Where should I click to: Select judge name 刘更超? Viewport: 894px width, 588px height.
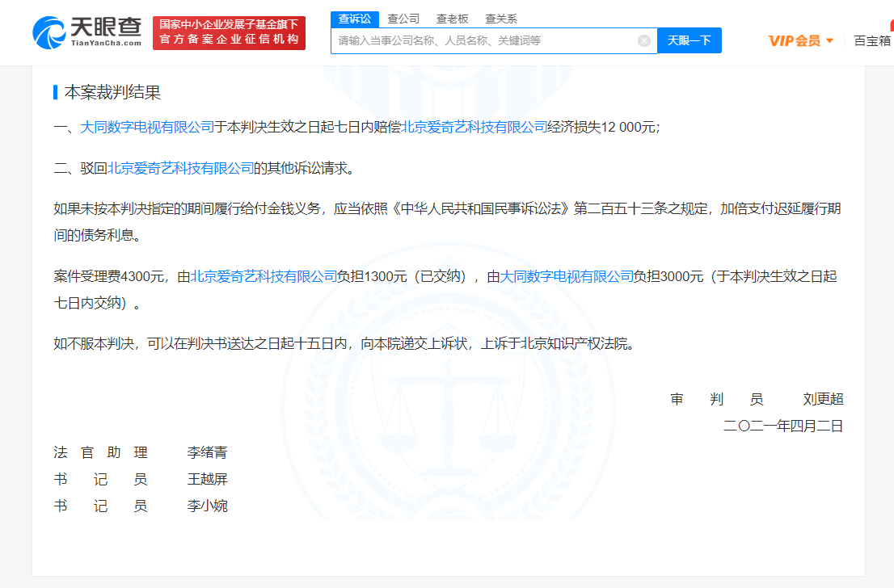coord(823,400)
